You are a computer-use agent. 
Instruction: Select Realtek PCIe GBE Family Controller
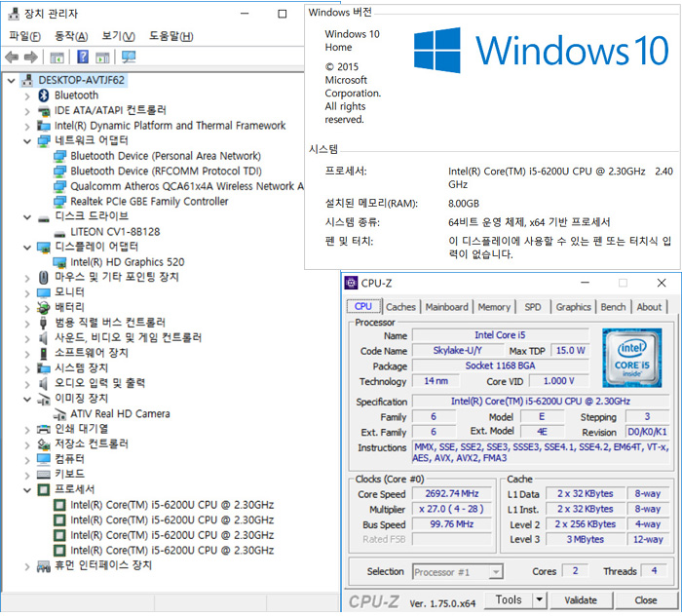[149, 202]
